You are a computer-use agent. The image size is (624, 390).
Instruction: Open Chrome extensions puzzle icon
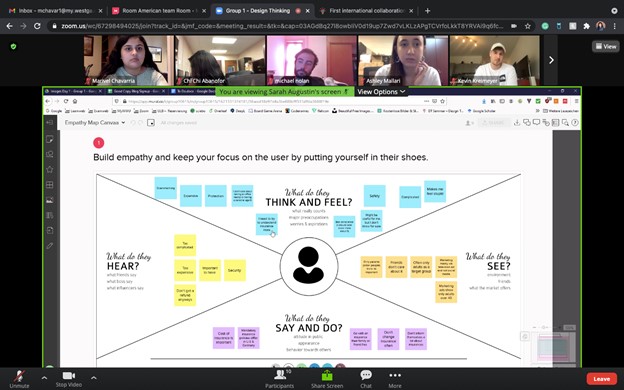pos(586,26)
